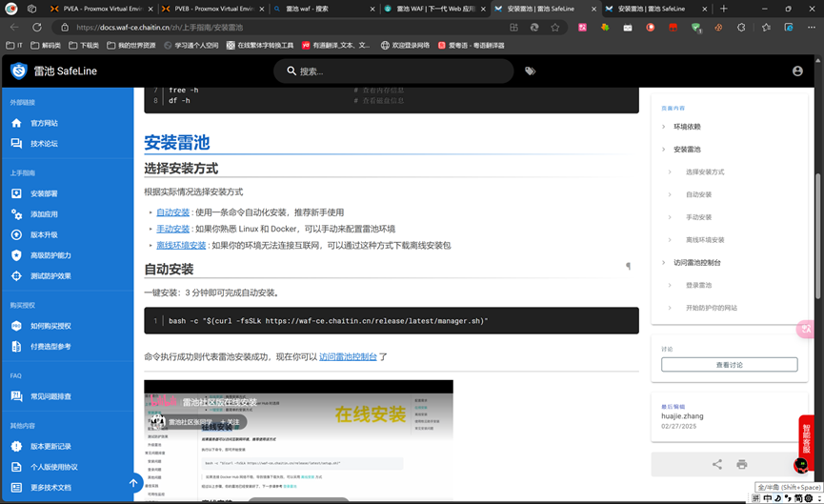Switch to the 雷池 WAF 下一代 Web tab
The image size is (824, 504).
coord(434,9)
